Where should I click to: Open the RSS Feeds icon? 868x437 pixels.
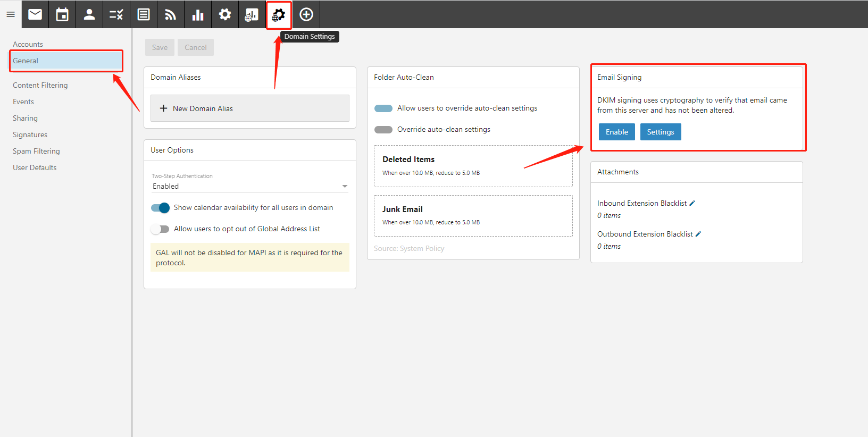point(171,14)
